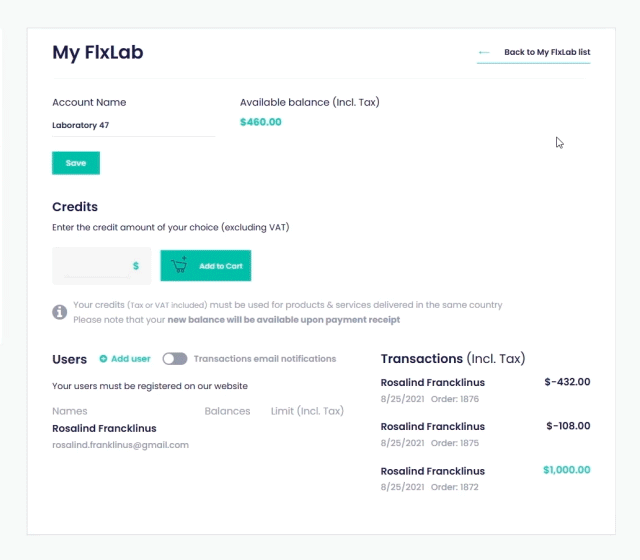Click the dollar sign icon in credit field
640x560 pixels.
coord(136,266)
